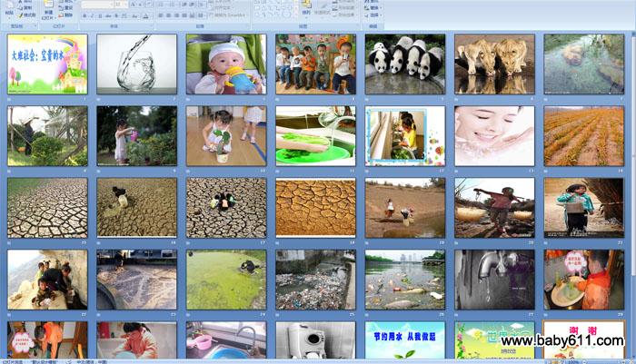Select the slide of person crouching on cracked land
The height and width of the screenshot is (364, 636).
[136, 208]
